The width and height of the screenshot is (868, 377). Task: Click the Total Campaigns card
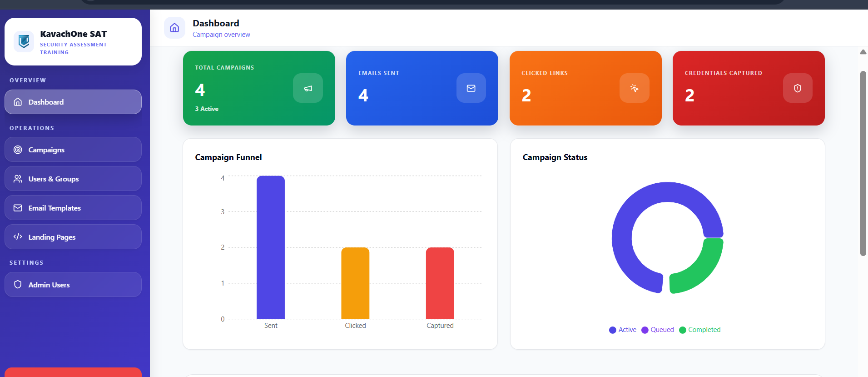point(259,88)
